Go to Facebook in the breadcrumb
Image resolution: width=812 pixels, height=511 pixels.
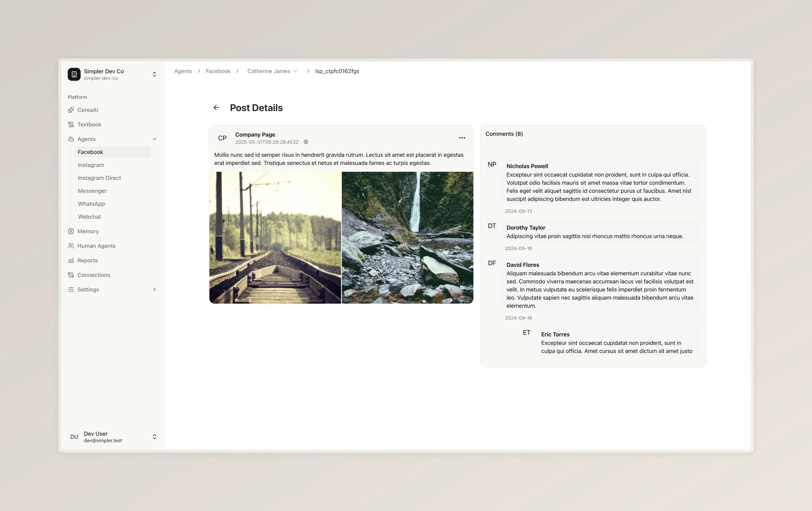tap(218, 71)
